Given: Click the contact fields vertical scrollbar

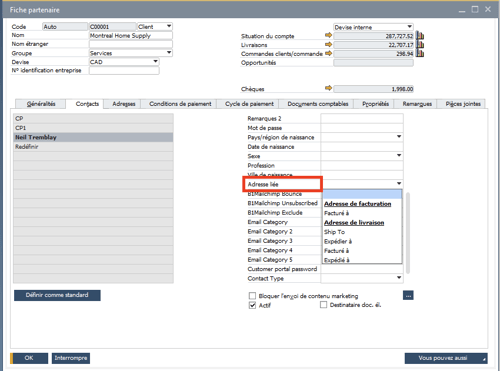Looking at the screenshot, I should coord(408,233).
